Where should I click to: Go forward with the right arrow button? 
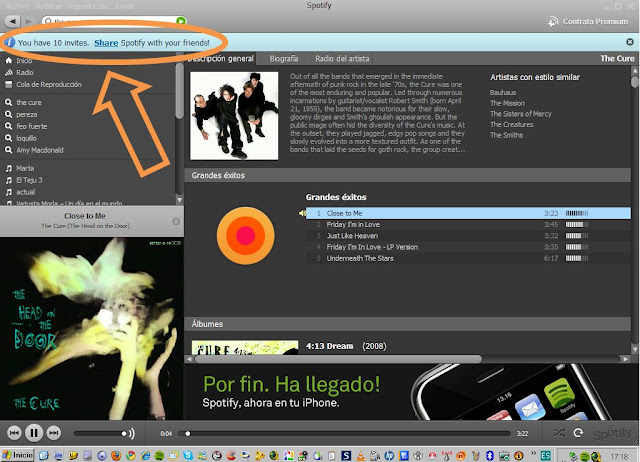tap(28, 21)
